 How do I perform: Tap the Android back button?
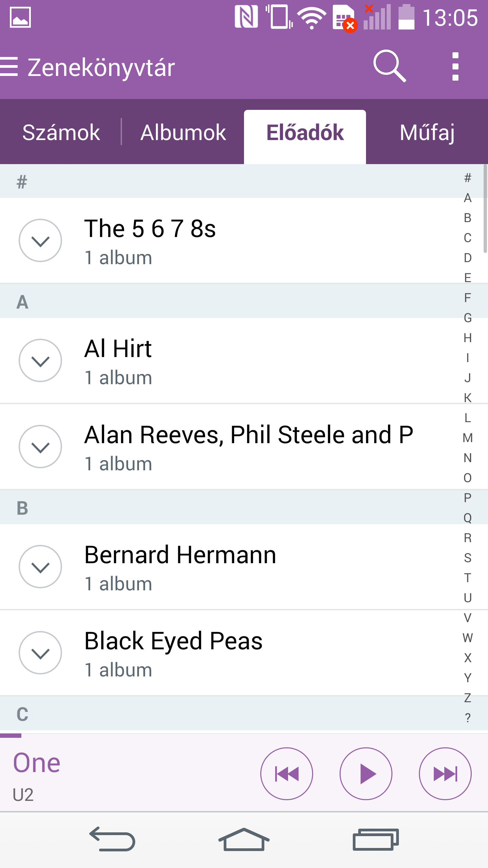[113, 840]
